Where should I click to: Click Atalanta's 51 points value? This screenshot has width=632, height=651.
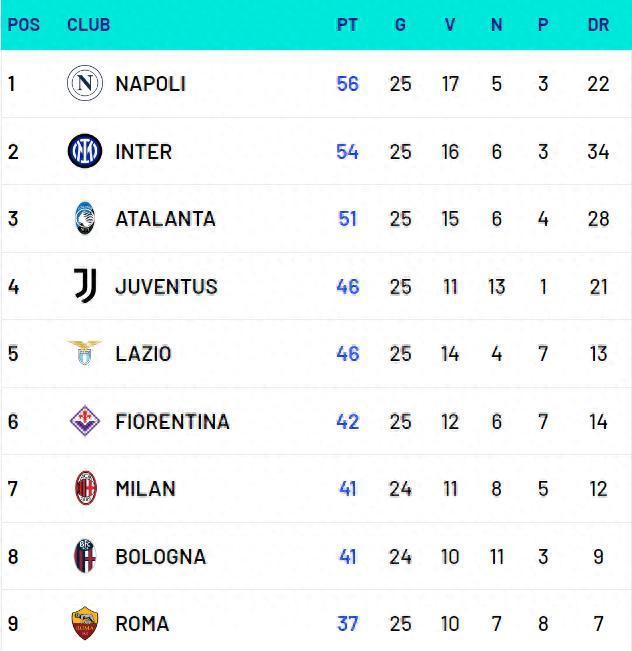348,219
